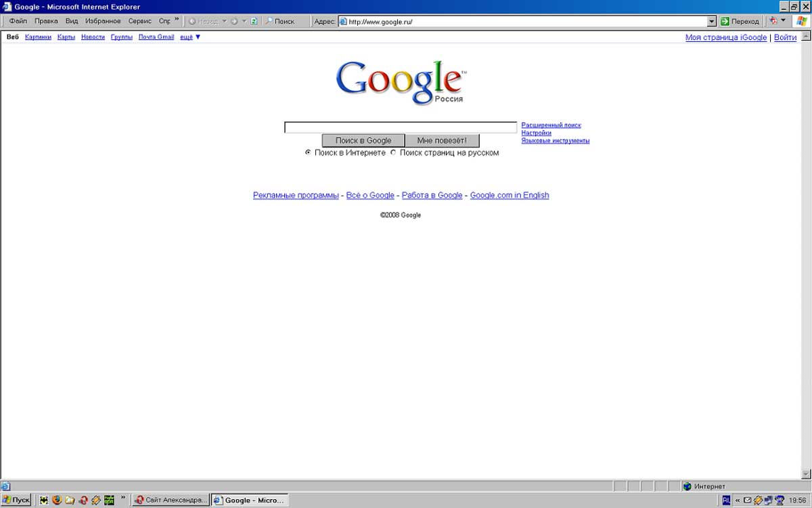Click the Forward navigation arrow icon
The width and height of the screenshot is (812, 508).
tap(234, 22)
